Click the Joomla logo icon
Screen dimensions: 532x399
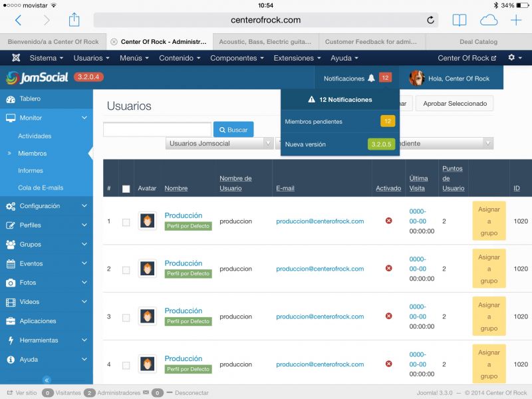(16, 58)
